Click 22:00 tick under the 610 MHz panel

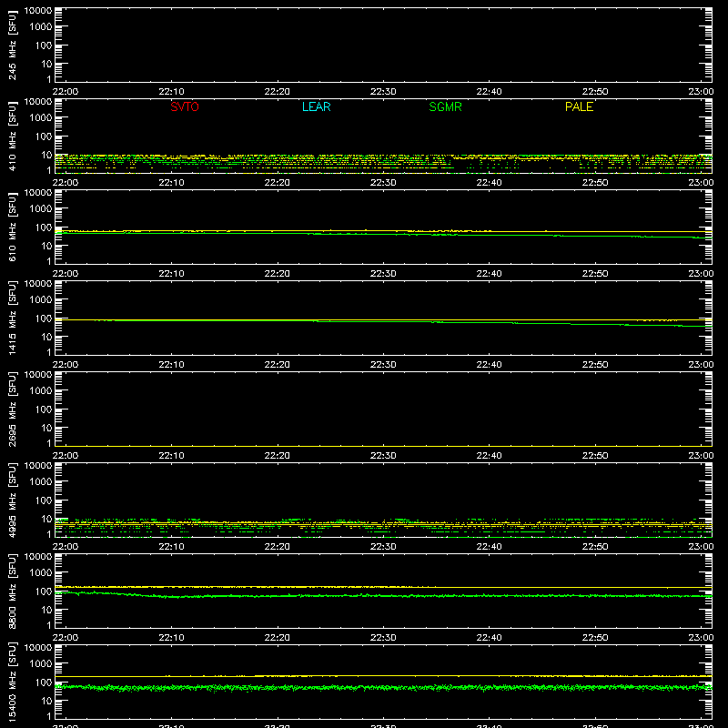tap(66, 274)
